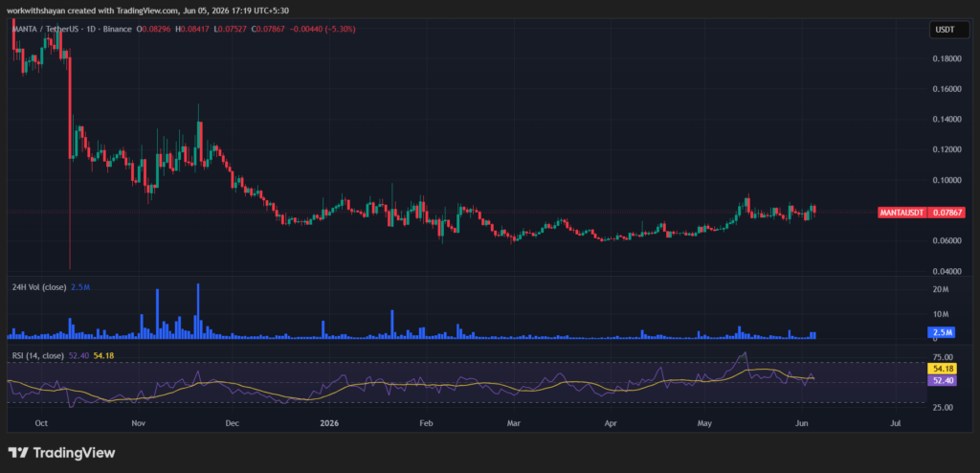Click the 2026 label on the time axis
Viewport: 980px width, 473px height.
tap(329, 423)
